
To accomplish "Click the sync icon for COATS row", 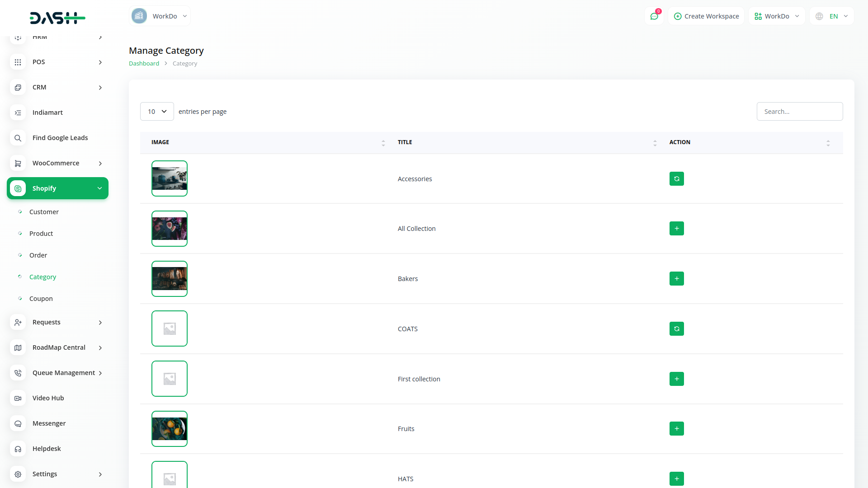I will [x=676, y=329].
